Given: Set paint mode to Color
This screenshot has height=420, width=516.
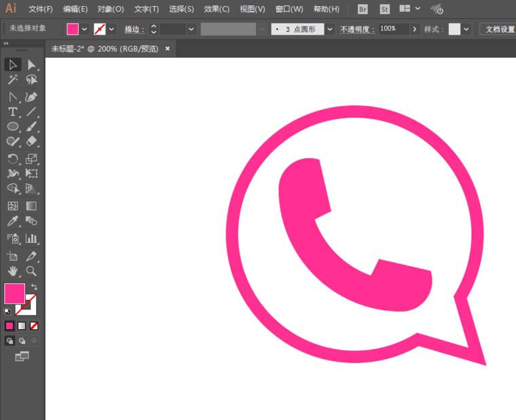Looking at the screenshot, I should pos(10,326).
